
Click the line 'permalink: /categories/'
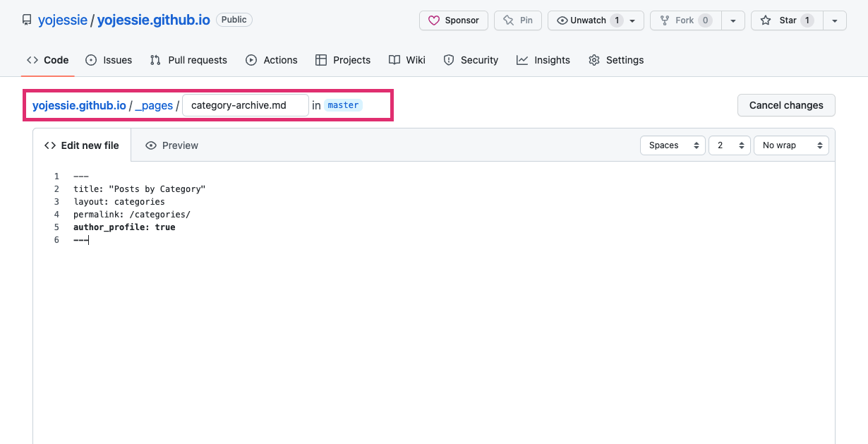(132, 215)
